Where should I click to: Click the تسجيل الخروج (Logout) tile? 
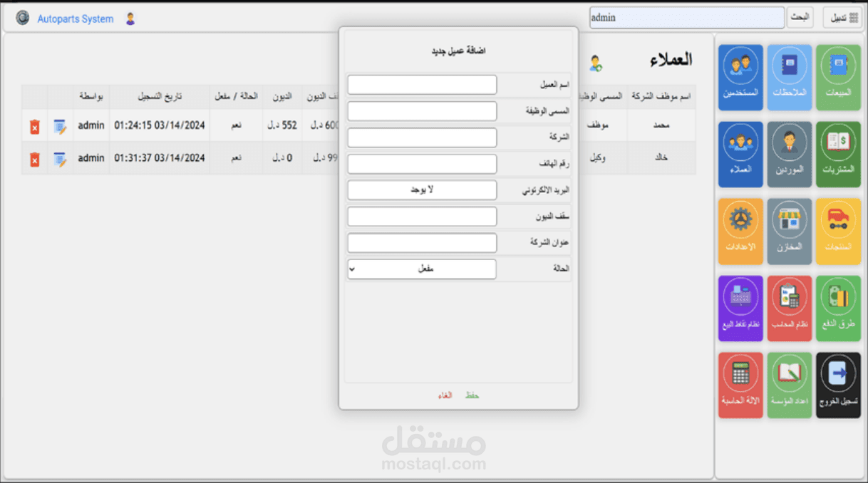(x=838, y=385)
